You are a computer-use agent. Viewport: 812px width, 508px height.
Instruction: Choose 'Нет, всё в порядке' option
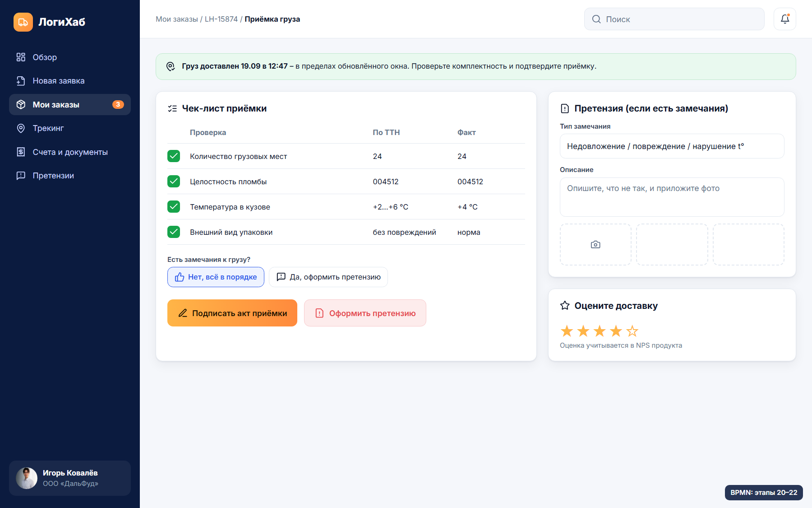(216, 277)
